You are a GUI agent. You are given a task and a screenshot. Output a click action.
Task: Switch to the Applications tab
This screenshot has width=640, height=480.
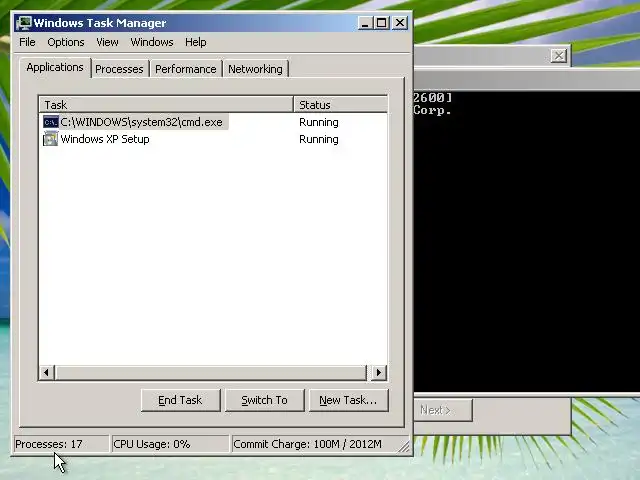(55, 67)
